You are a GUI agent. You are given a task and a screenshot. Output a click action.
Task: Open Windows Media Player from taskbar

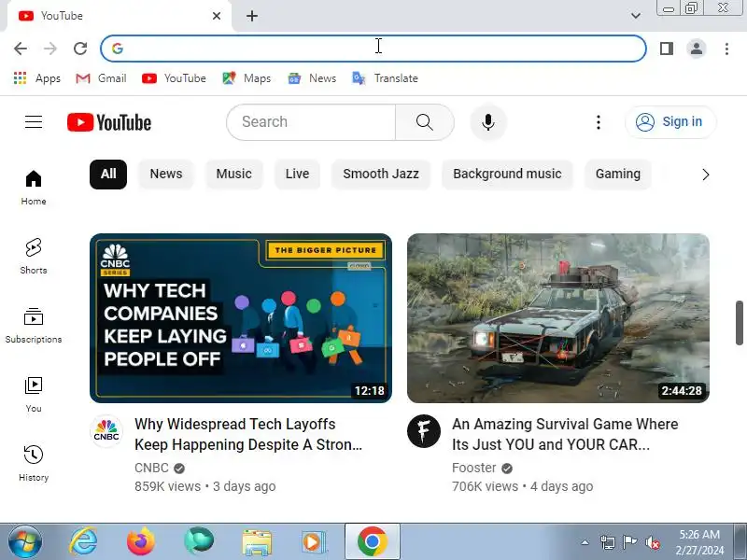tap(313, 542)
